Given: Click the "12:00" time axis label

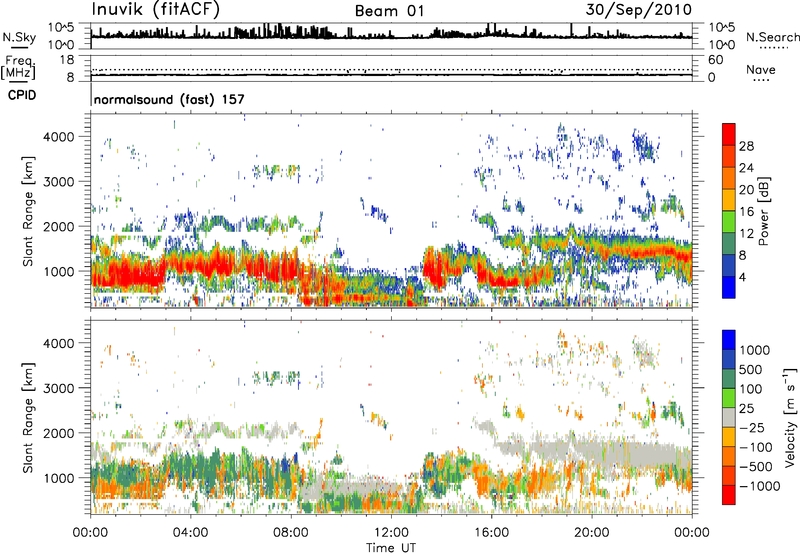Looking at the screenshot, I should coord(391,533).
